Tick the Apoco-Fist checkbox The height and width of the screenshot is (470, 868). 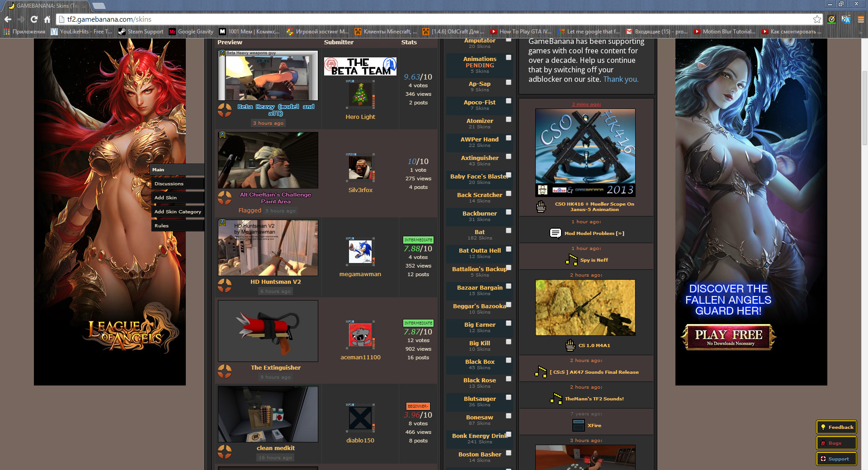point(509,101)
